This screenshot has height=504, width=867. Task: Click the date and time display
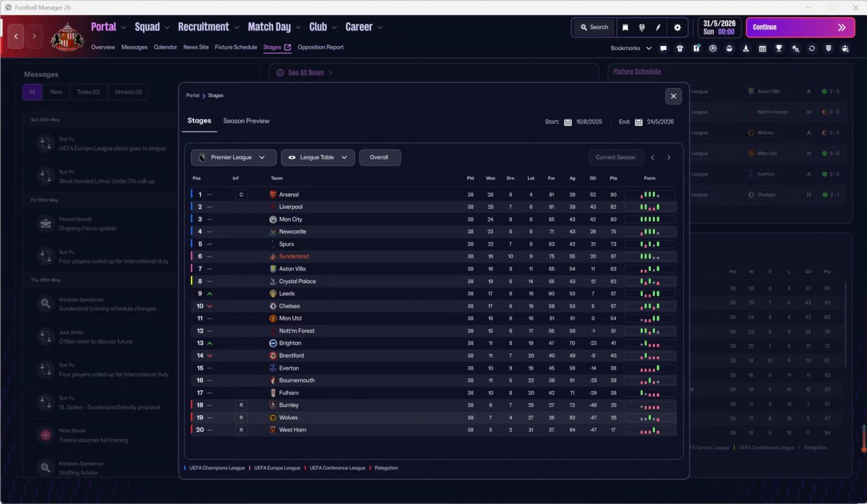[718, 27]
